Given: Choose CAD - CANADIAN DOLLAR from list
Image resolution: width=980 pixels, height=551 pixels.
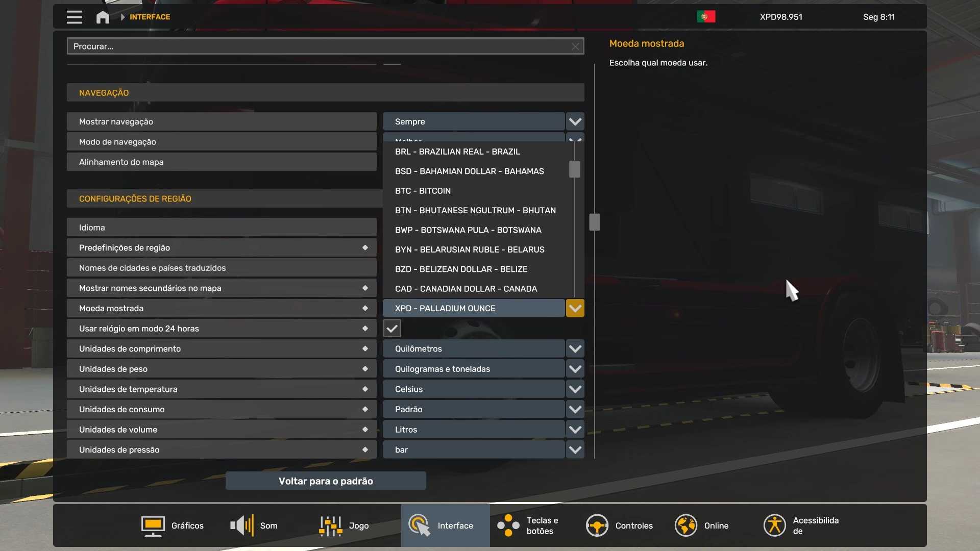Looking at the screenshot, I should point(465,289).
